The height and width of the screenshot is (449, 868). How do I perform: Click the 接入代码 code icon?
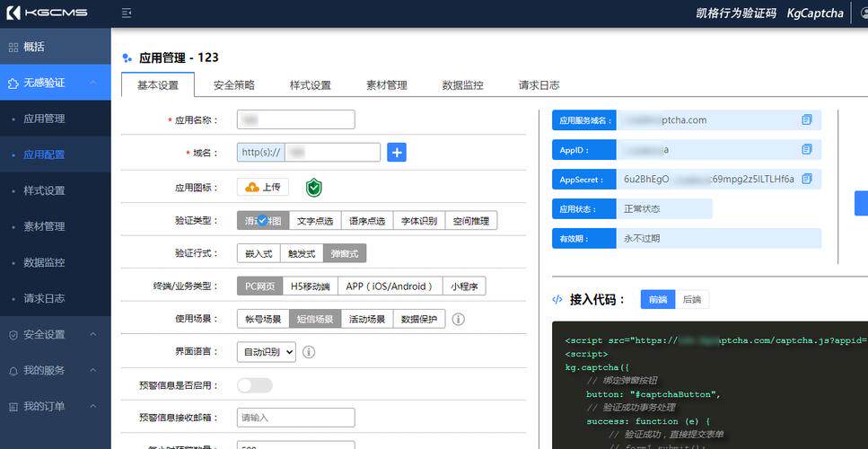557,300
